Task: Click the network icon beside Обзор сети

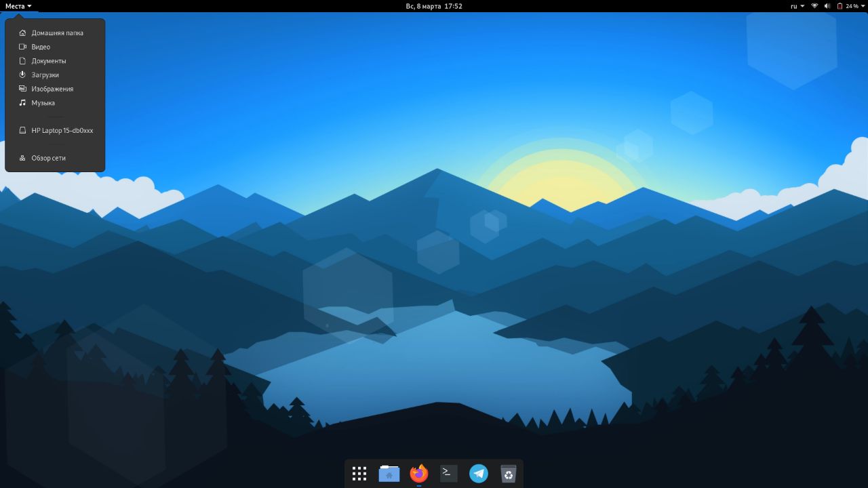Action: point(22,158)
